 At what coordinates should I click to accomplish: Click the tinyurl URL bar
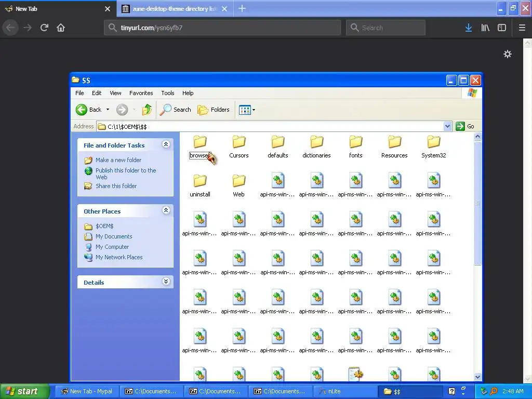point(222,28)
